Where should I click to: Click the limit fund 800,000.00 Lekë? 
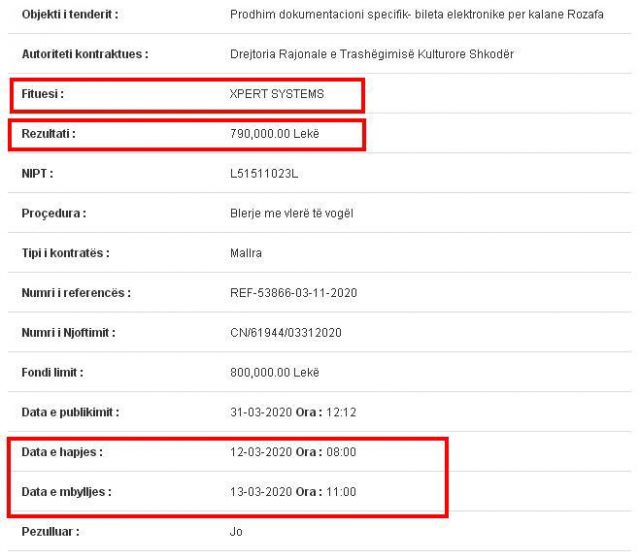click(x=275, y=372)
